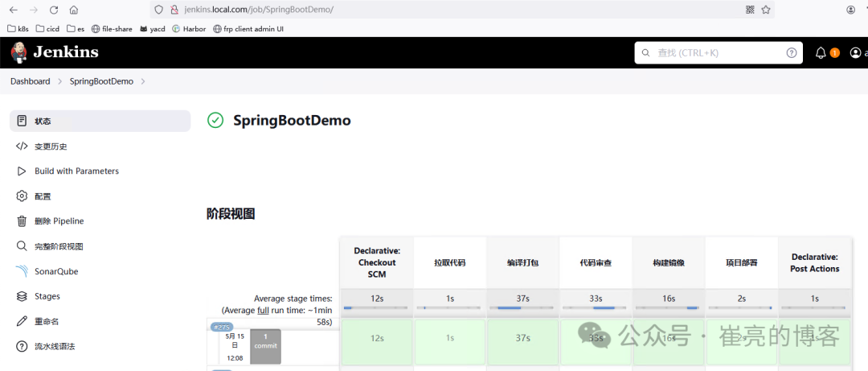Click the average 33s time for 代码审查
Image resolution: width=868 pixels, height=371 pixels.
[x=596, y=299]
